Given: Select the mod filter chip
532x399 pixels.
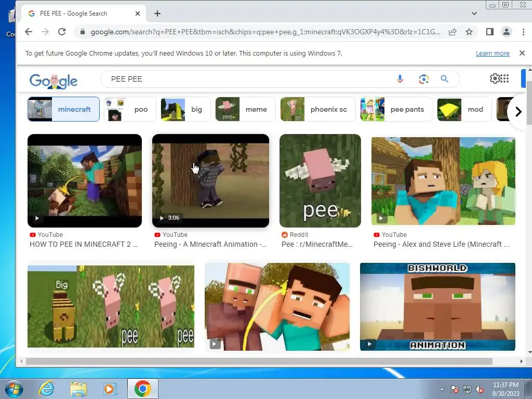Looking at the screenshot, I should point(464,109).
